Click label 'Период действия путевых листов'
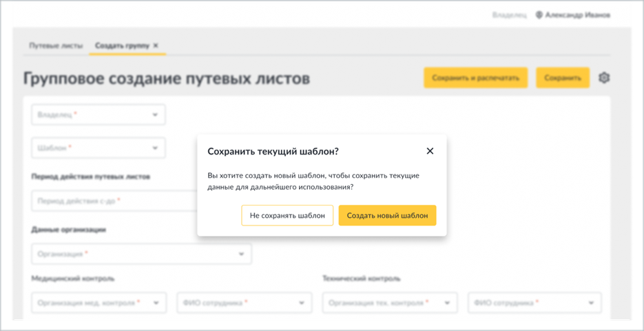644x331 pixels. tap(91, 177)
